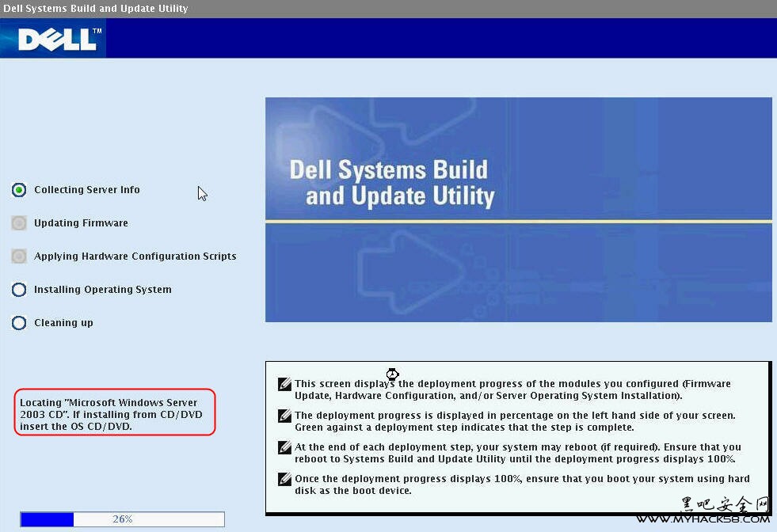Image resolution: width=777 pixels, height=532 pixels.
Task: Click the Dell Systems Build and Update Utility banner
Action: point(518,209)
